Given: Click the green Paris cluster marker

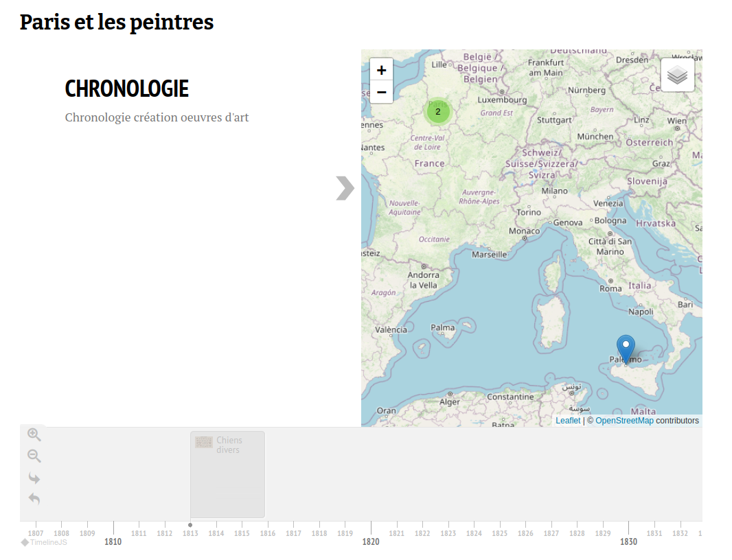Looking at the screenshot, I should coord(438,112).
